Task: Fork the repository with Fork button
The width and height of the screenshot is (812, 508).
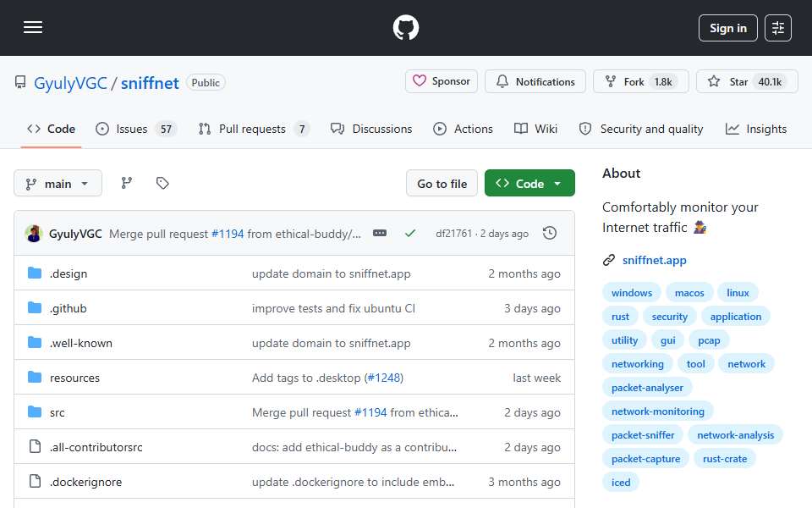Action: (640, 81)
